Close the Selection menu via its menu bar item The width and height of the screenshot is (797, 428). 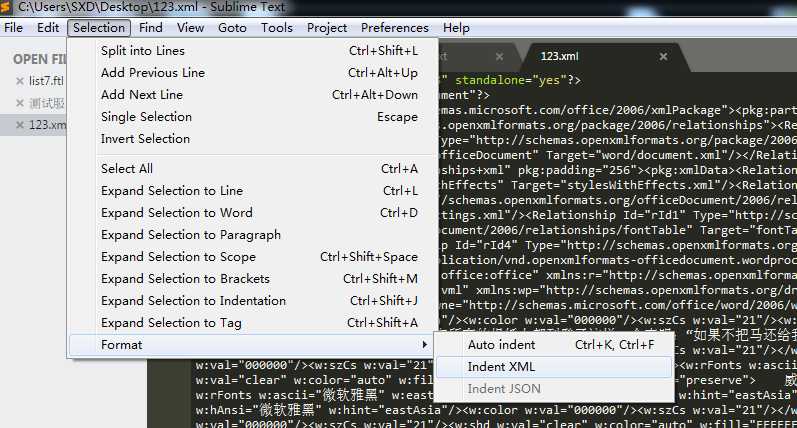click(99, 27)
